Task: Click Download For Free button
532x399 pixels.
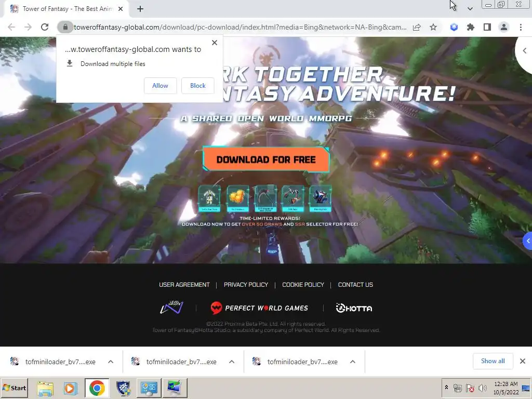Action: (266, 159)
